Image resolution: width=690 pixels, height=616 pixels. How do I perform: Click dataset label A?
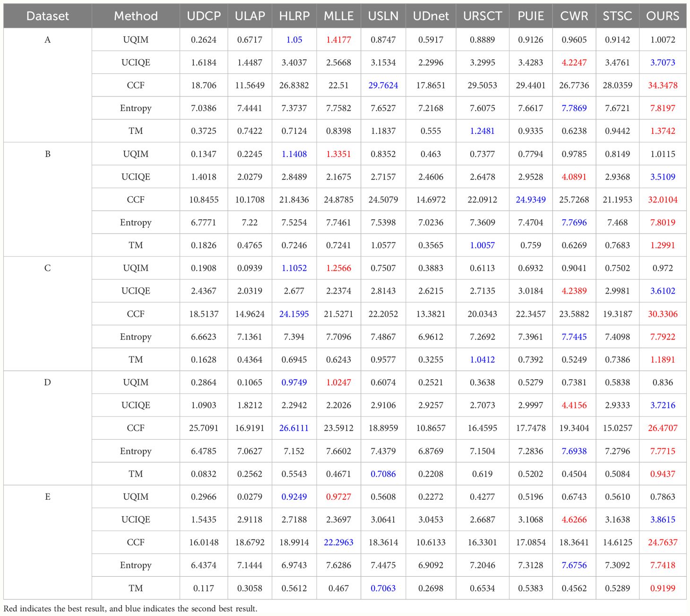47,40
